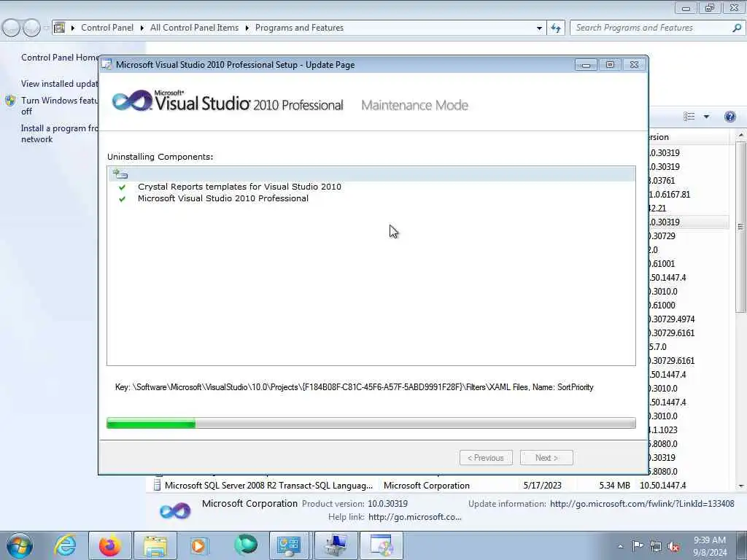Click version 0.30729.4974 in the list
The image size is (747, 560).
pyautogui.click(x=672, y=319)
